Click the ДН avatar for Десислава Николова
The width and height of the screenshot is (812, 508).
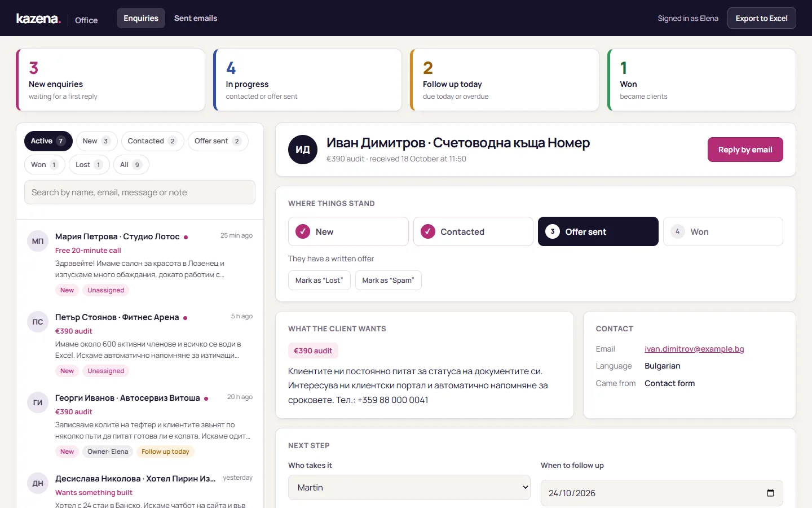point(38,483)
